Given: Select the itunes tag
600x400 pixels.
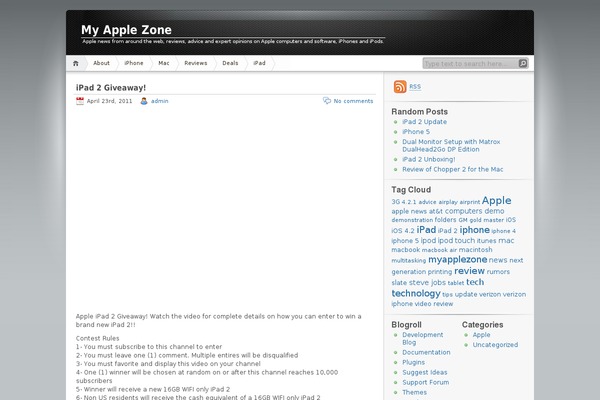Looking at the screenshot, I should point(486,241).
